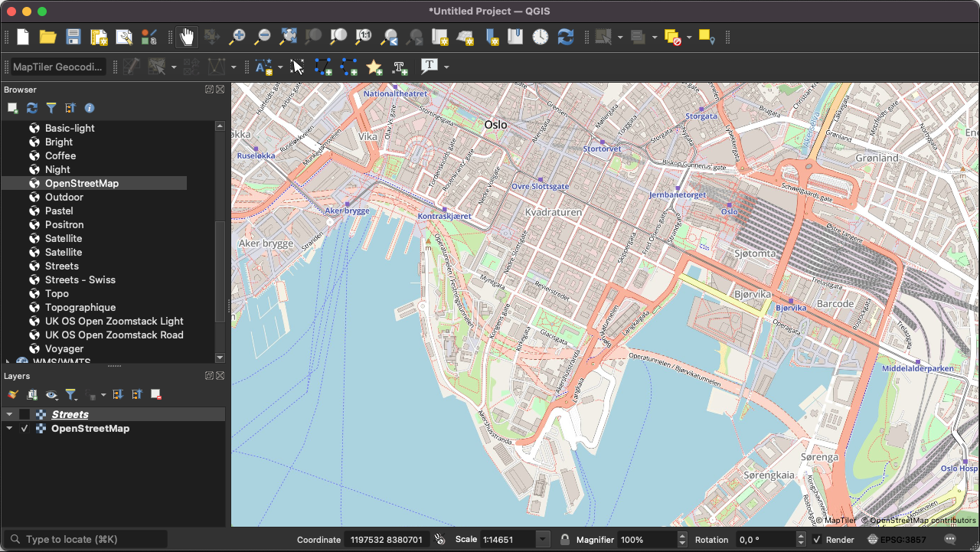This screenshot has width=980, height=552.
Task: Open the temporal controller clock icon
Action: pyautogui.click(x=541, y=37)
